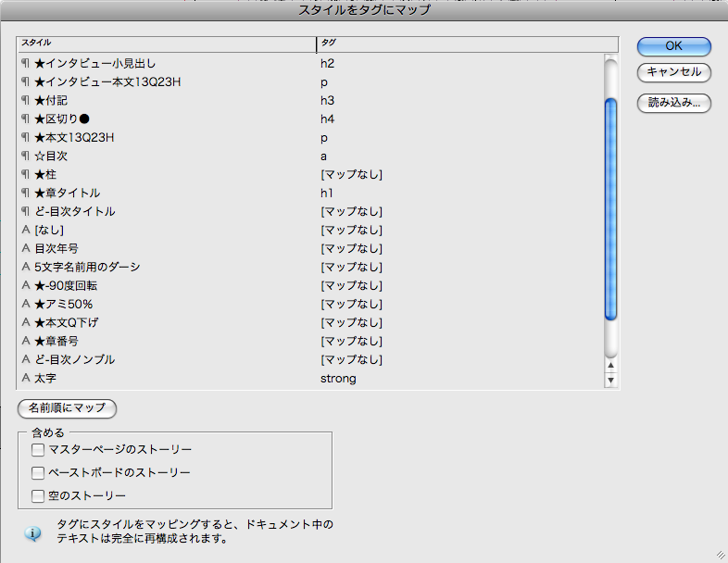Click the OK button
Screen dimensions: 728x563
click(x=673, y=46)
